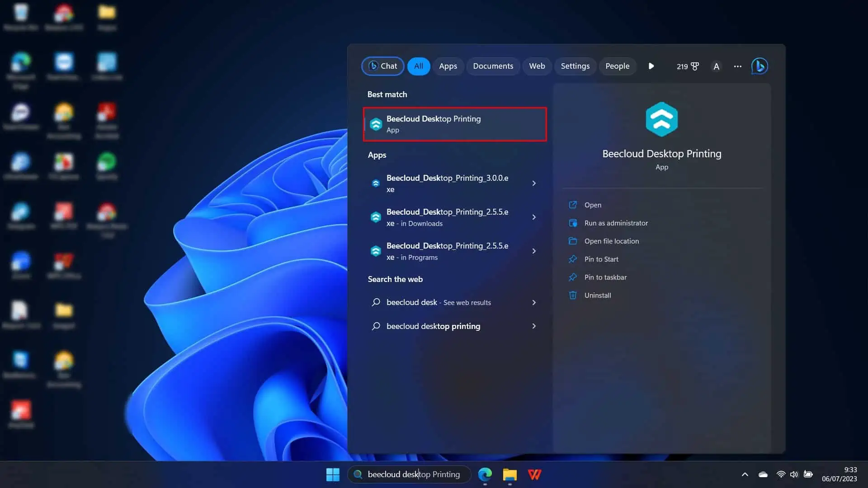This screenshot has width=868, height=488.
Task: Expand Beecloud_Desktop_Printing_3.0.0.exe result chevron
Action: [534, 183]
